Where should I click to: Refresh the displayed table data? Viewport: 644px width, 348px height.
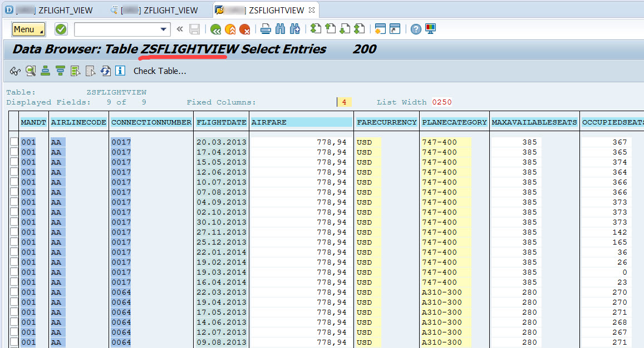(x=106, y=71)
